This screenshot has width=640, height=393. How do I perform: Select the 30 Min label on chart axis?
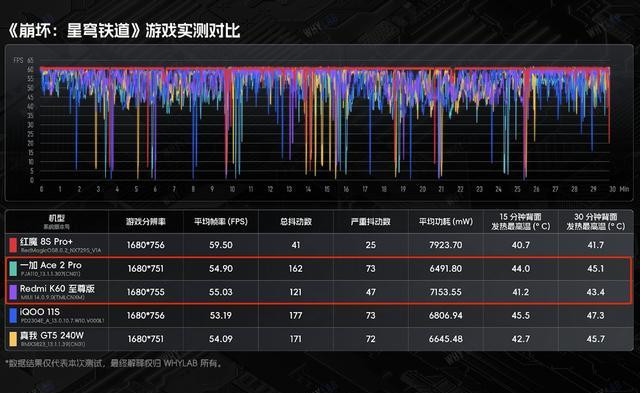[x=619, y=189]
